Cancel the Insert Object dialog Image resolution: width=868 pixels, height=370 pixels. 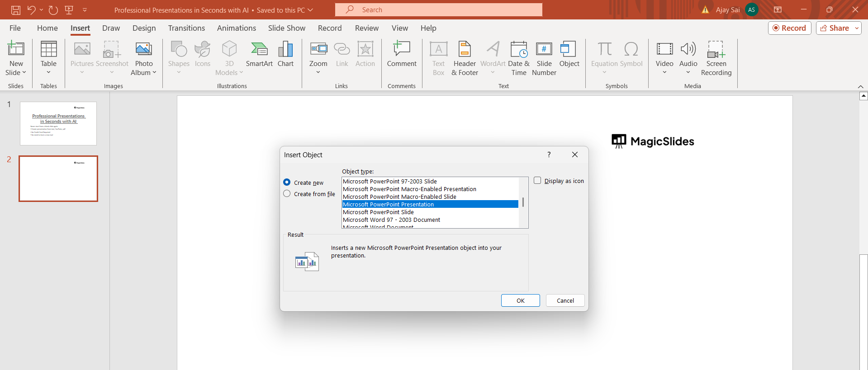coord(565,300)
